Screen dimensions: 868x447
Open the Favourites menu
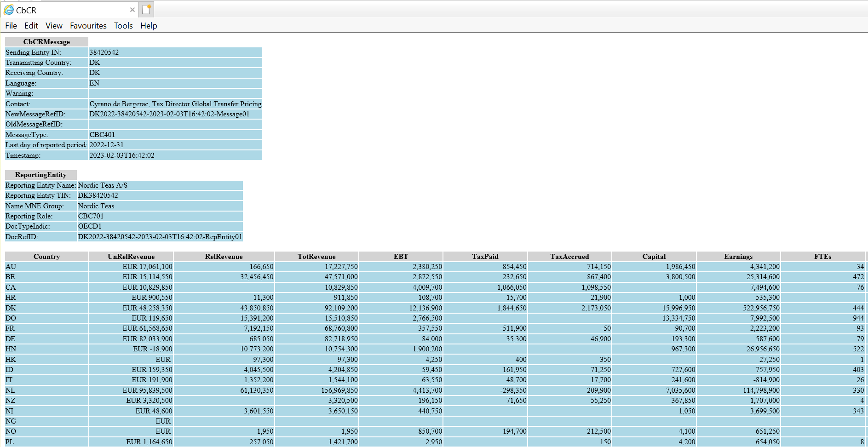click(x=88, y=26)
